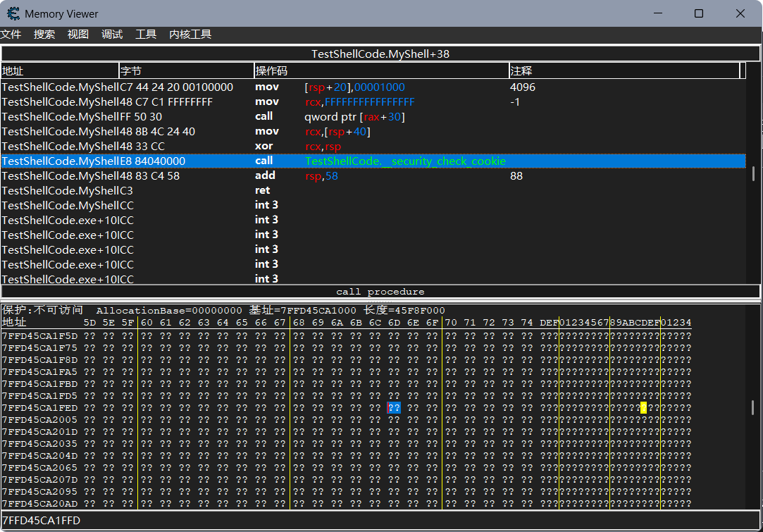Image resolution: width=763 pixels, height=532 pixels.
Task: Click the 注释 column header
Action: pyautogui.click(x=624, y=71)
